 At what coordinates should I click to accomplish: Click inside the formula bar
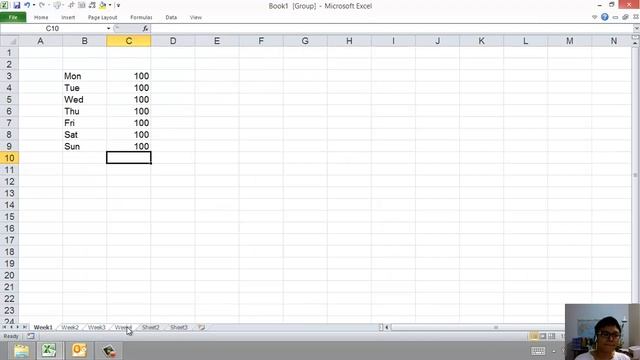click(x=391, y=29)
